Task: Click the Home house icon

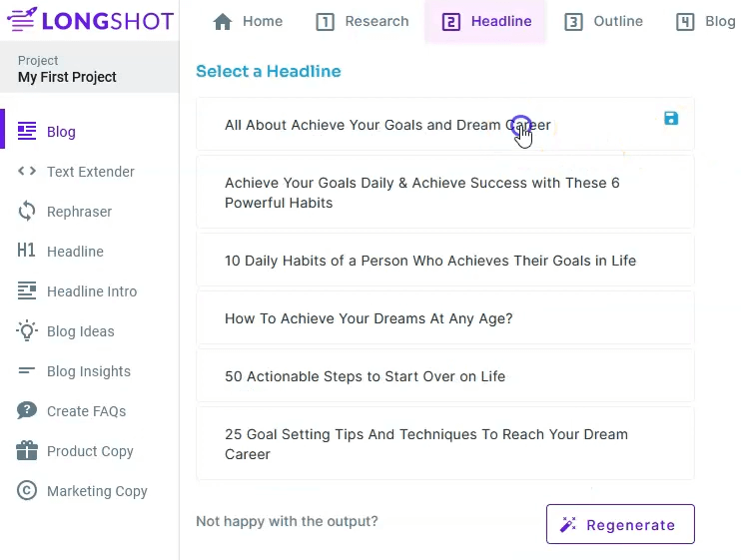Action: click(222, 22)
